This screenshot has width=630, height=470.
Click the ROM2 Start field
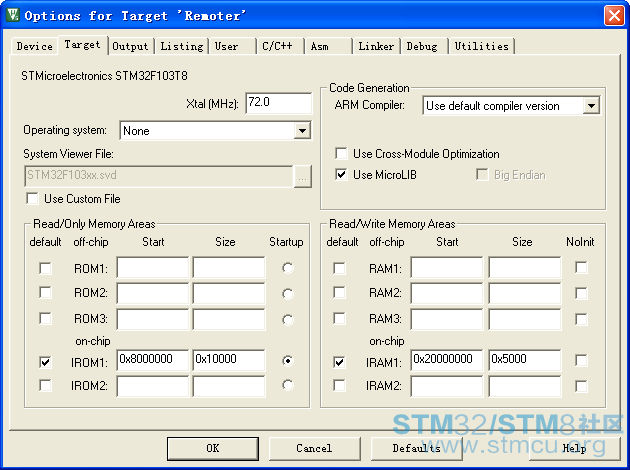(153, 293)
